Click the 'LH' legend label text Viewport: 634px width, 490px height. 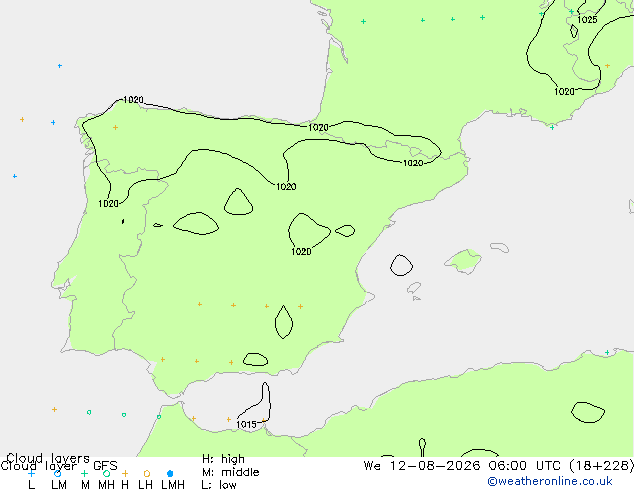[x=146, y=485]
